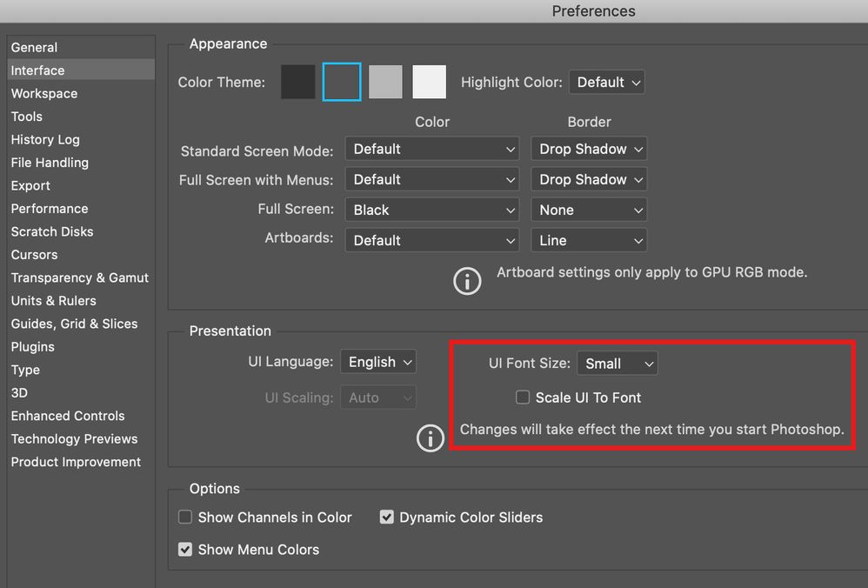868x588 pixels.
Task: Choose the lightest Color Theme swatch
Action: point(429,82)
